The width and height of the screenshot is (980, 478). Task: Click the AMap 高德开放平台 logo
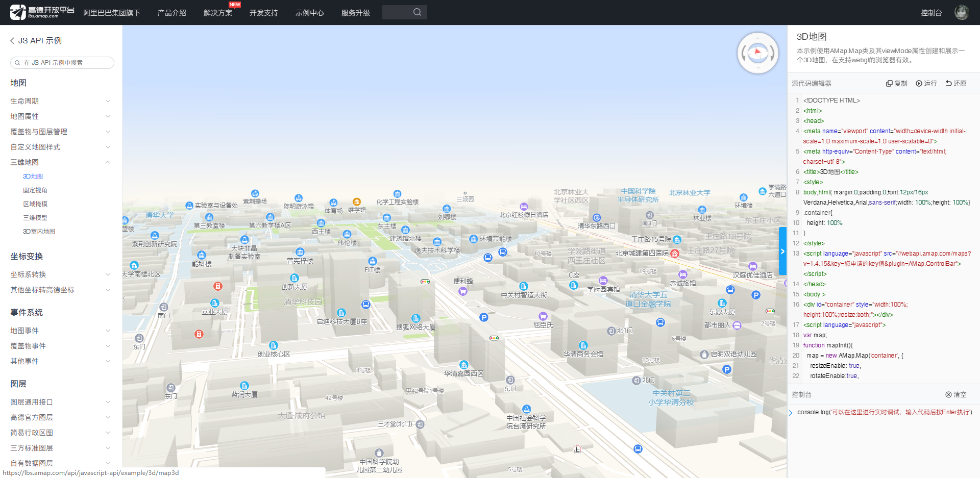click(x=42, y=12)
